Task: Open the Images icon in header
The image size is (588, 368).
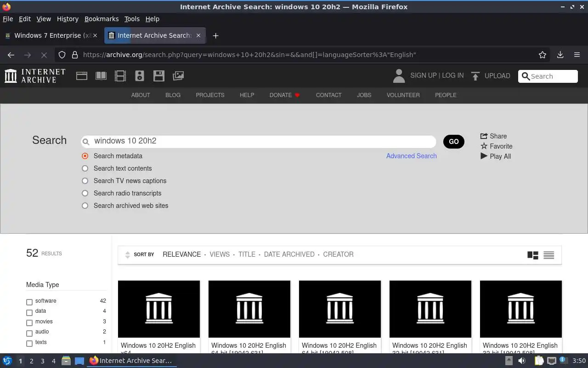Action: (x=178, y=76)
